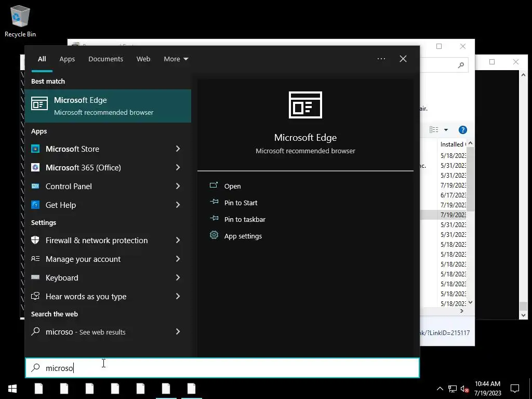Image resolution: width=532 pixels, height=399 pixels.
Task: Expand Manage your account arrow
Action: [178, 259]
